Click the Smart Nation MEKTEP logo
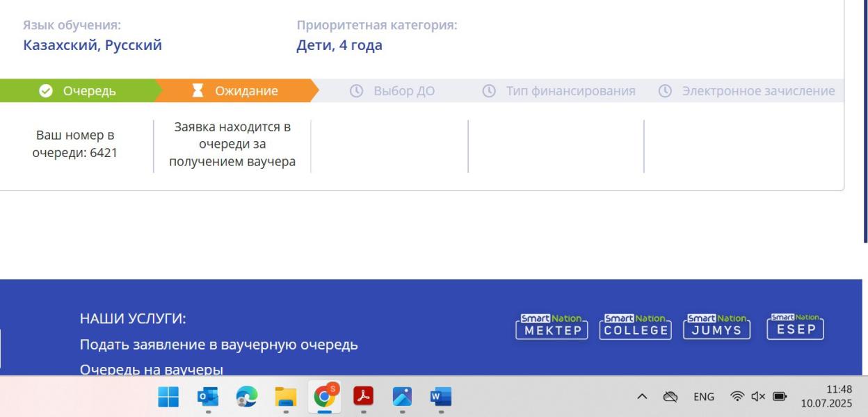This screenshot has height=417, width=868. tap(552, 326)
